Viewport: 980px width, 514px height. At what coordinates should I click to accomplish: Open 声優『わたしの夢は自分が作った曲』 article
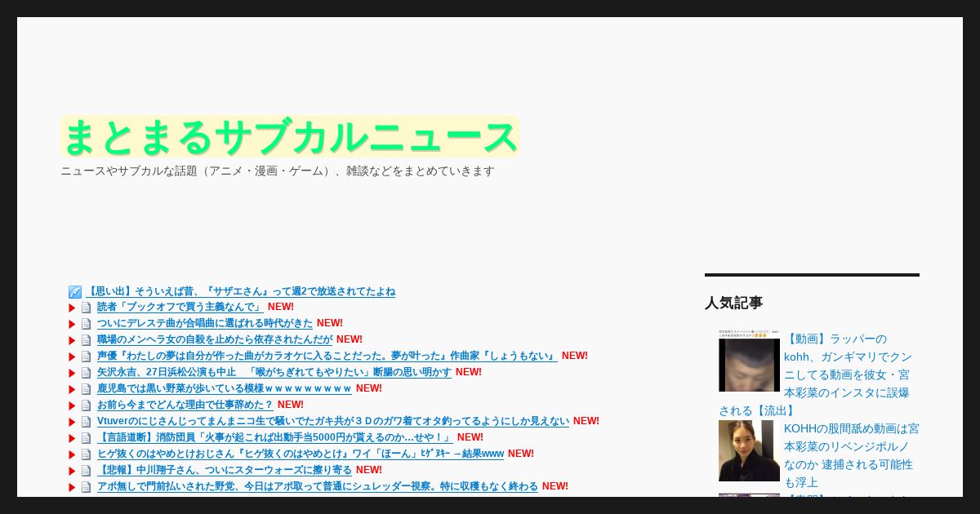pyautogui.click(x=327, y=357)
